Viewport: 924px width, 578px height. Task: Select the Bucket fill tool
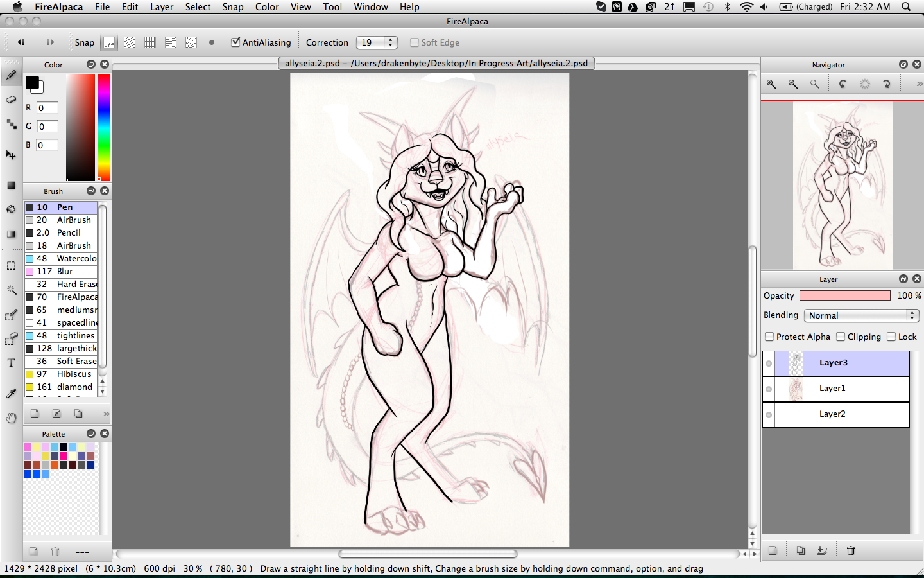(11, 209)
